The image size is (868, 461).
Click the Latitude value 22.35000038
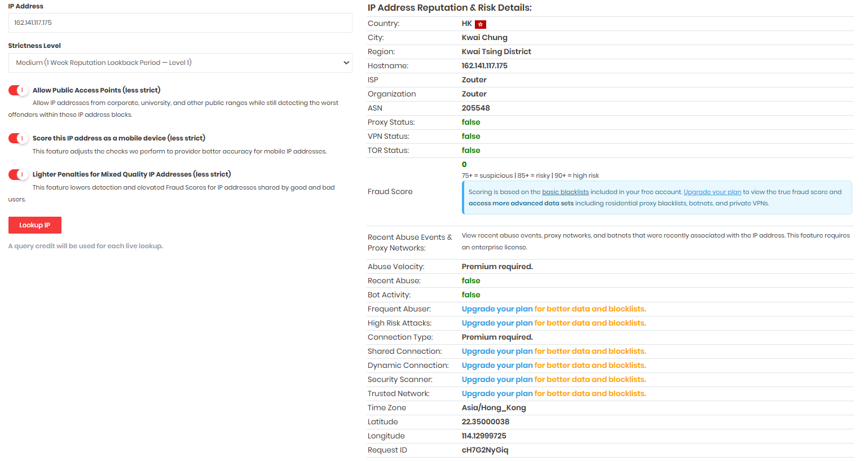coord(485,422)
